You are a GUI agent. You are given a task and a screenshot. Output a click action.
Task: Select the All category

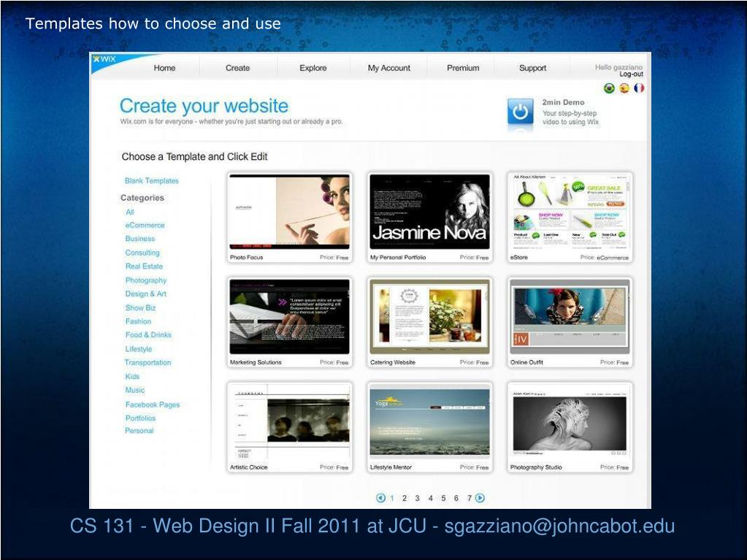point(130,212)
